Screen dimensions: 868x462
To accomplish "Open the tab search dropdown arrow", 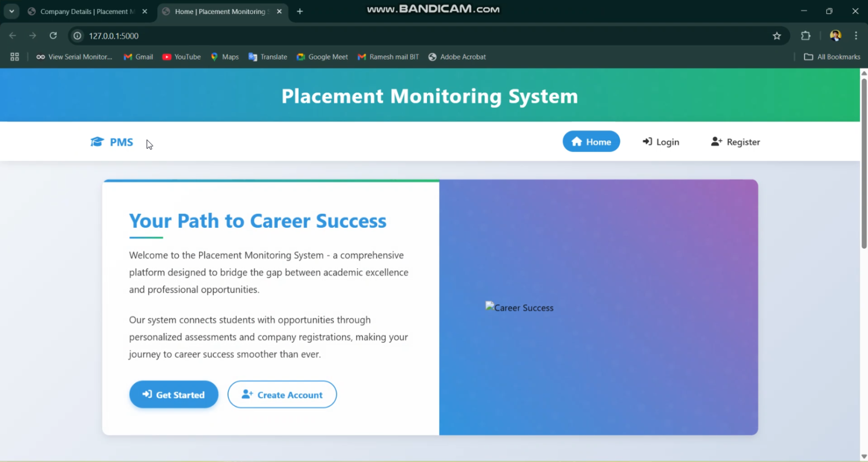I will 11,11.
